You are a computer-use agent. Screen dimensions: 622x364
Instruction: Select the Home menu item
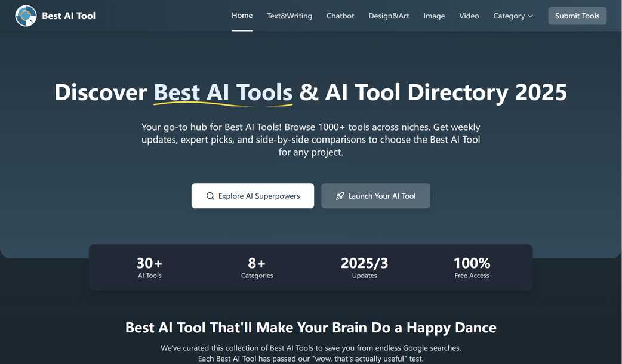pyautogui.click(x=242, y=15)
